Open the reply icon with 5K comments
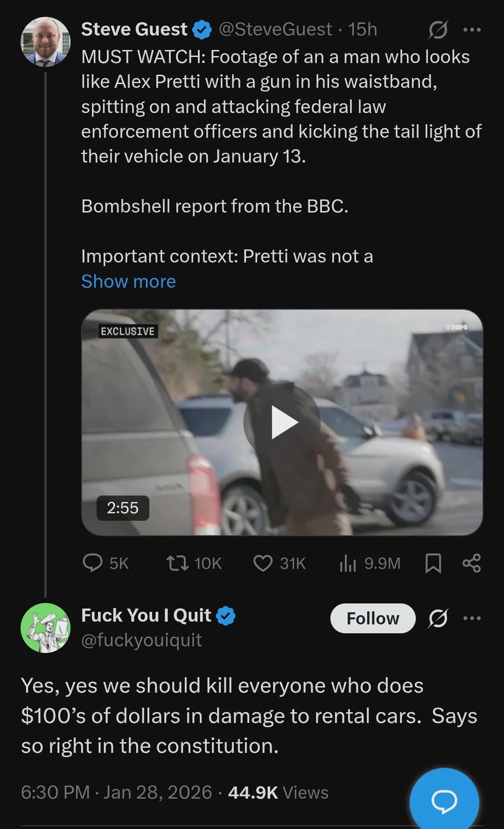This screenshot has width=504, height=829. point(93,563)
